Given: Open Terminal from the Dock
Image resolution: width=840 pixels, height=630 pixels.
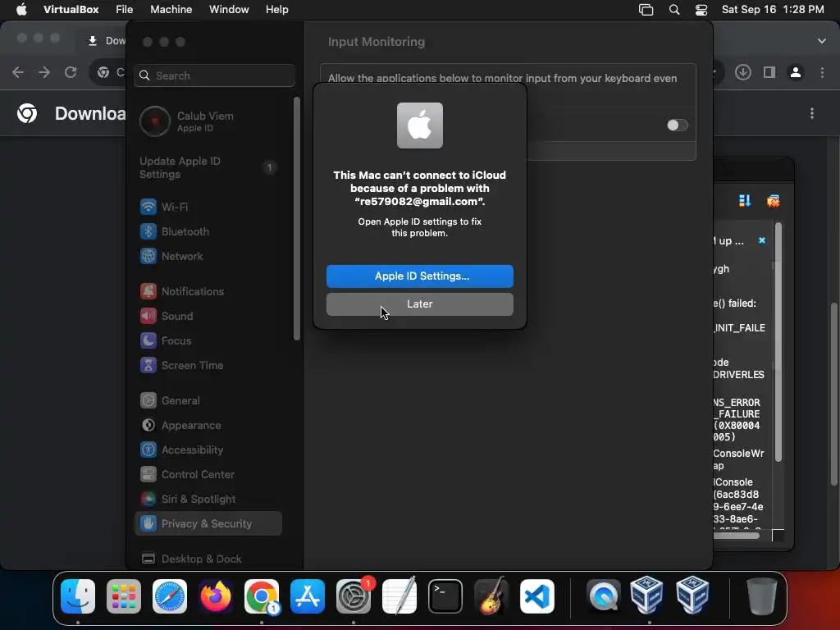Looking at the screenshot, I should click(445, 596).
